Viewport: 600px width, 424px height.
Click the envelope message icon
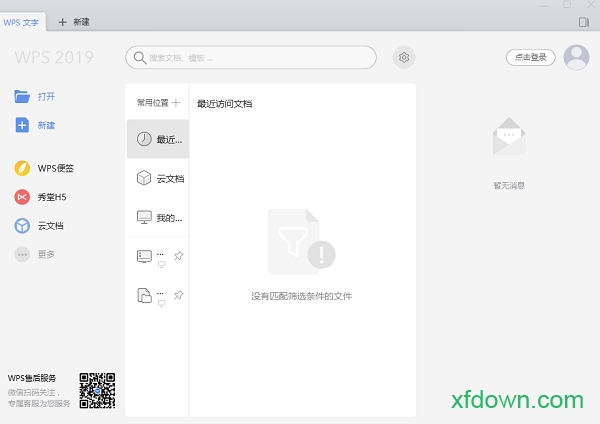point(509,136)
